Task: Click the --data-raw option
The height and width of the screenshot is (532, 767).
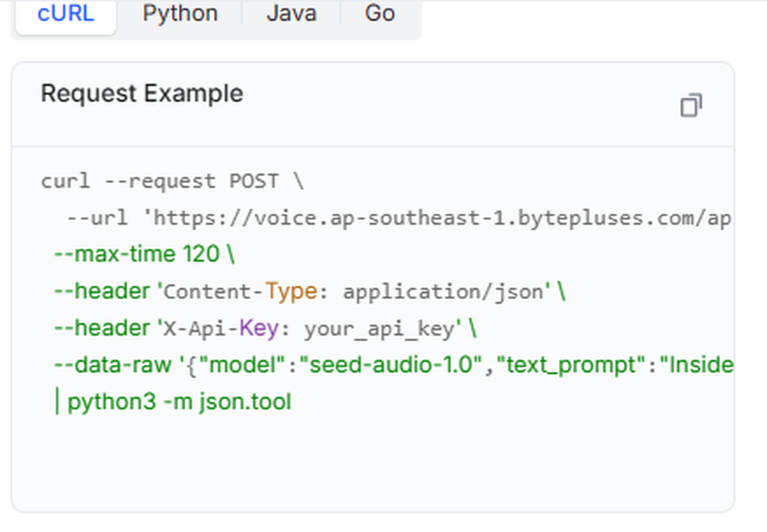Action: (x=113, y=365)
